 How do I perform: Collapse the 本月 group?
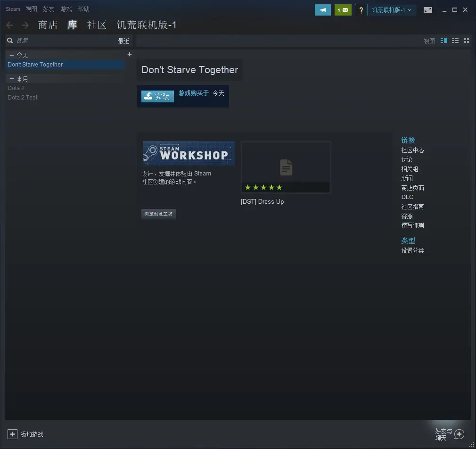click(x=12, y=79)
